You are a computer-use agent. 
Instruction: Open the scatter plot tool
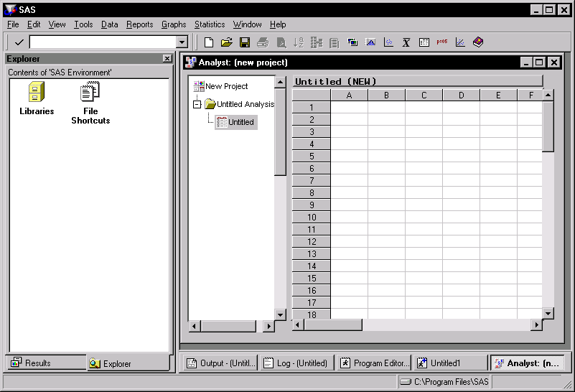(x=389, y=42)
